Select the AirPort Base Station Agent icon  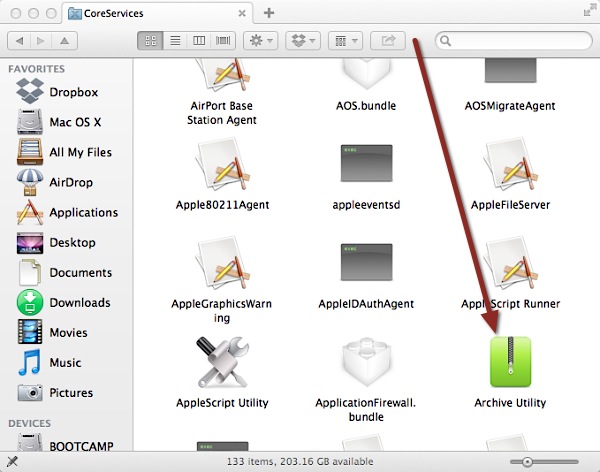(x=222, y=75)
